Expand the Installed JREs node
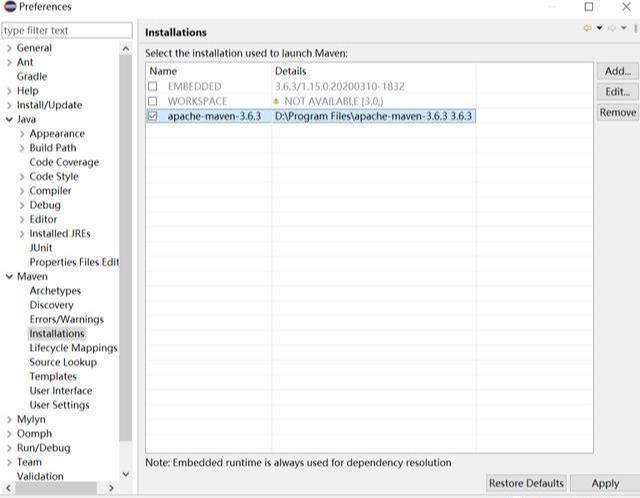640x498 pixels. pos(22,234)
